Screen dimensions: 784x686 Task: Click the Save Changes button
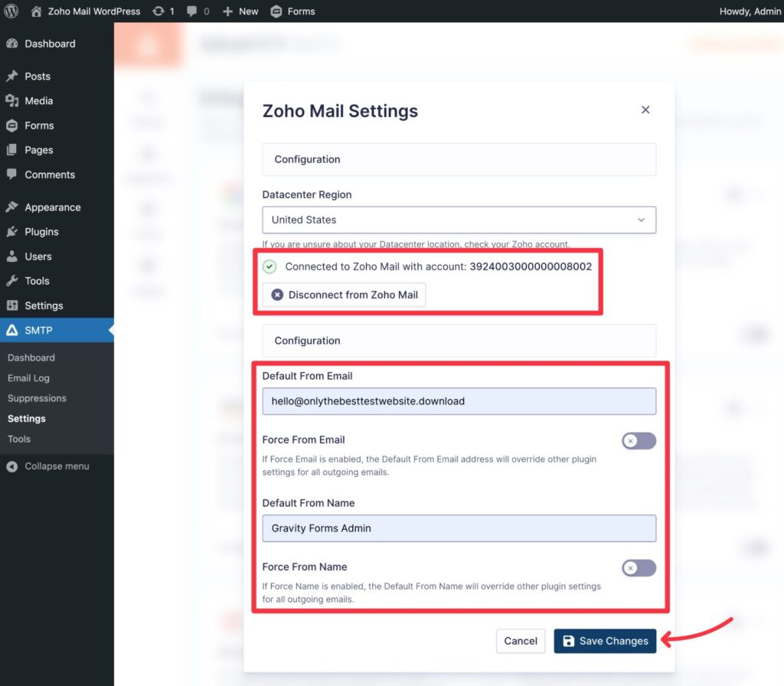tap(605, 641)
